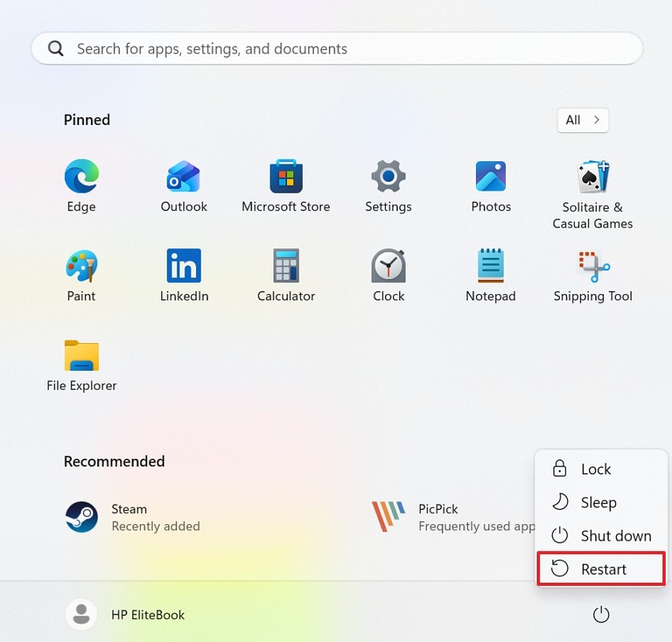
Task: Expand the All apps list
Action: point(583,120)
